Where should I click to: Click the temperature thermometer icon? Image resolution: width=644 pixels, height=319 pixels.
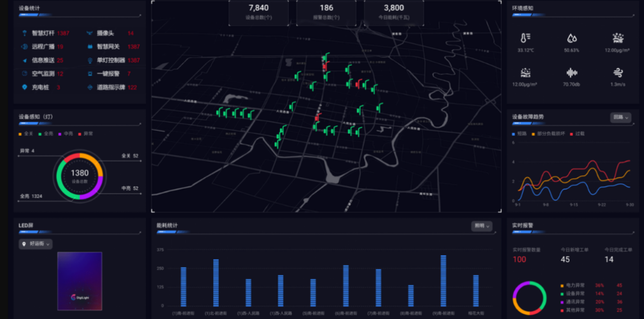(525, 38)
